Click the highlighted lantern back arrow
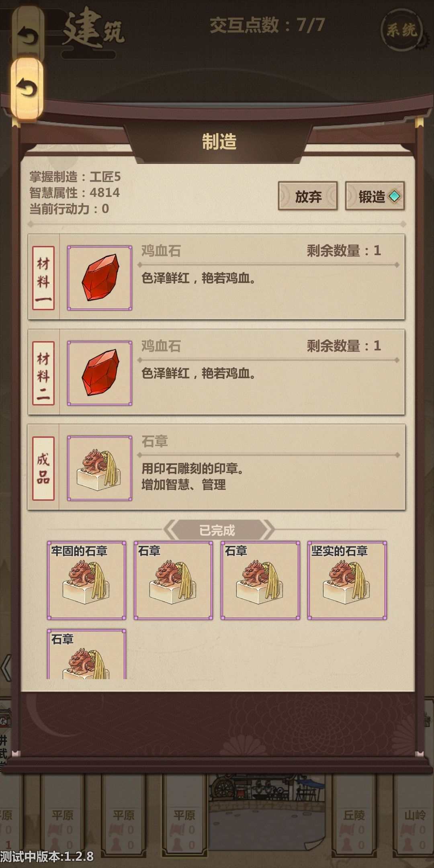Viewport: 434px width, 868px height. 27,88
